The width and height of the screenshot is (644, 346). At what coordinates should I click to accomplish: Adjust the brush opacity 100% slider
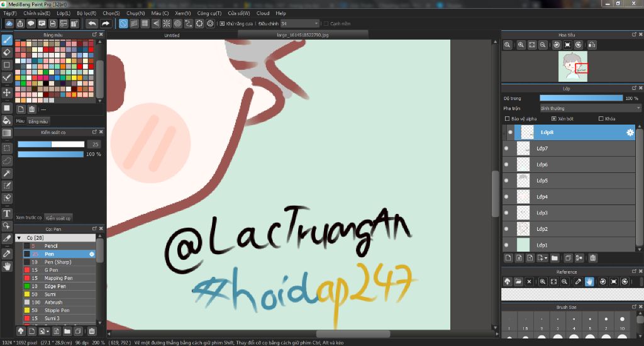(50, 154)
